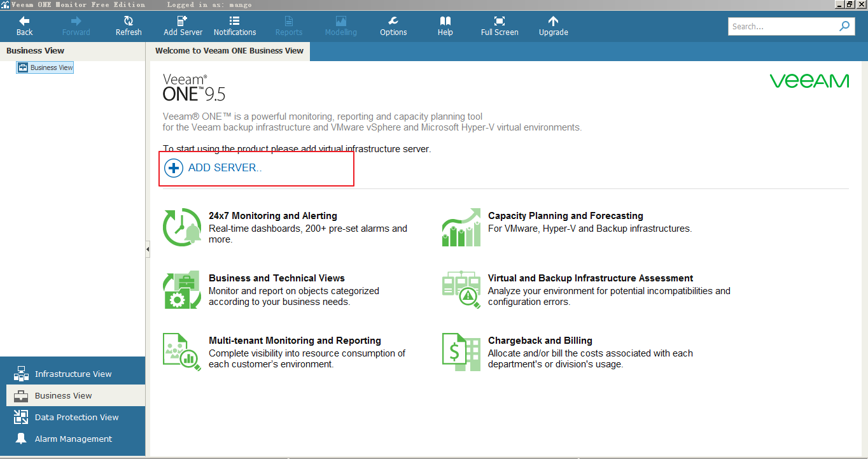
Task: Click the 24x7 Monitoring and Alerting heading
Action: (x=273, y=216)
